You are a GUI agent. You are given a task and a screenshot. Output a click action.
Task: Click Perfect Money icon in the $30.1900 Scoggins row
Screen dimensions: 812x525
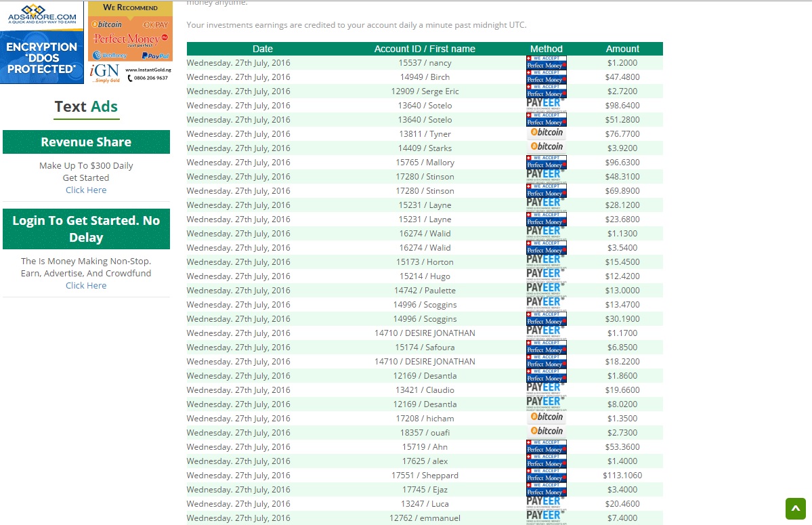[547, 318]
